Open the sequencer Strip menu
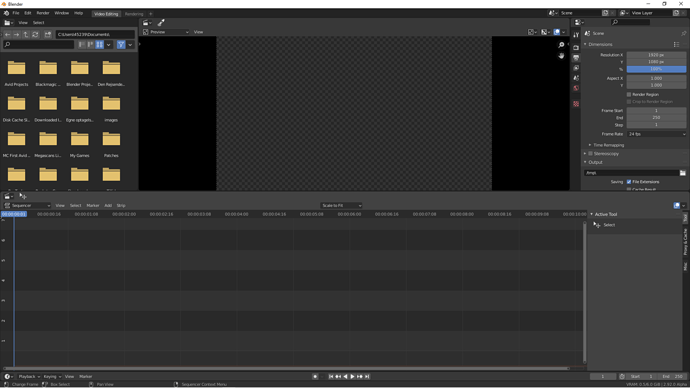 point(121,205)
